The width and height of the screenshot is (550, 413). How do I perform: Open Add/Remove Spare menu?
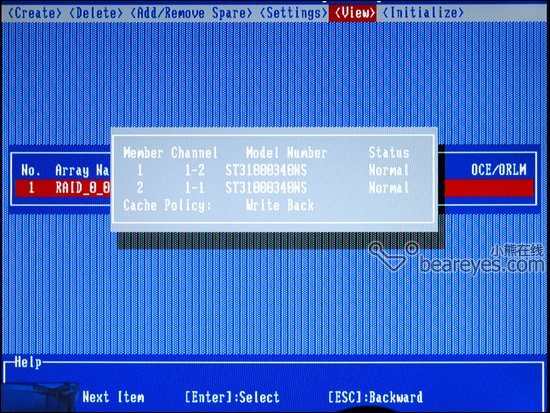click(191, 13)
